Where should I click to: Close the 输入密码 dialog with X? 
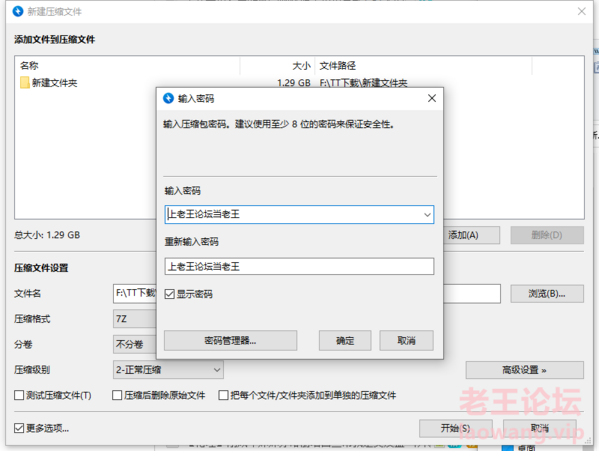click(432, 98)
